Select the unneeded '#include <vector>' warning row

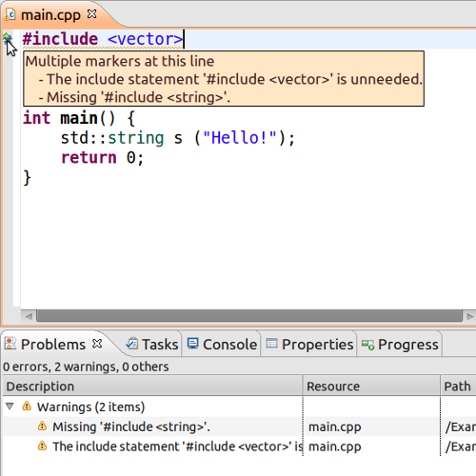tap(239, 446)
